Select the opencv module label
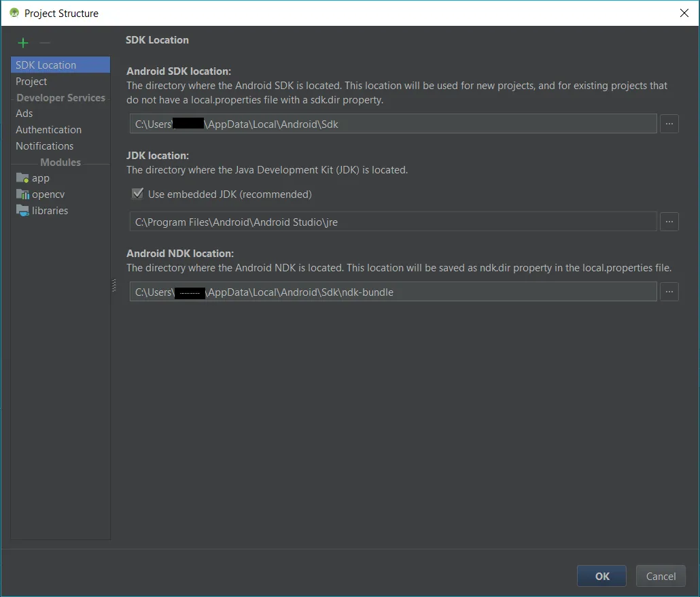This screenshot has height=597, width=700. tap(48, 194)
